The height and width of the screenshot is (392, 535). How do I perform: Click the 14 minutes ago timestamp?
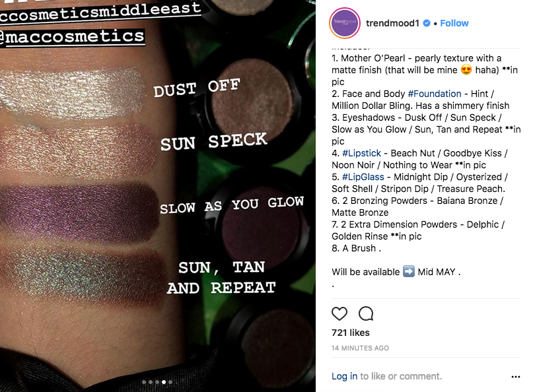[360, 348]
